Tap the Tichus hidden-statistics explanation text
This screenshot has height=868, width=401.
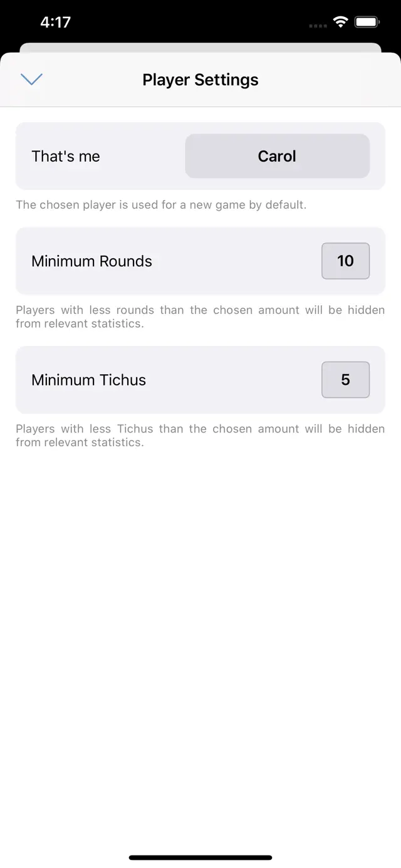pyautogui.click(x=200, y=435)
